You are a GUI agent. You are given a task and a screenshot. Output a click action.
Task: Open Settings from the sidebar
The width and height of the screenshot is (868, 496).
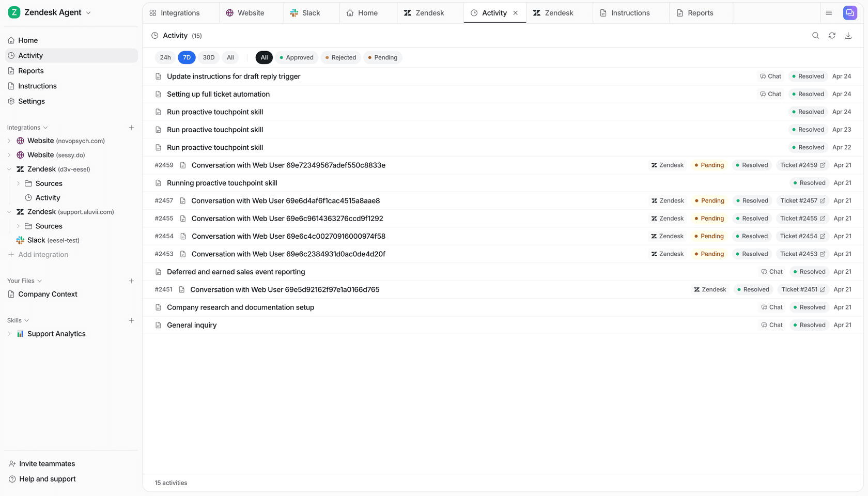32,101
